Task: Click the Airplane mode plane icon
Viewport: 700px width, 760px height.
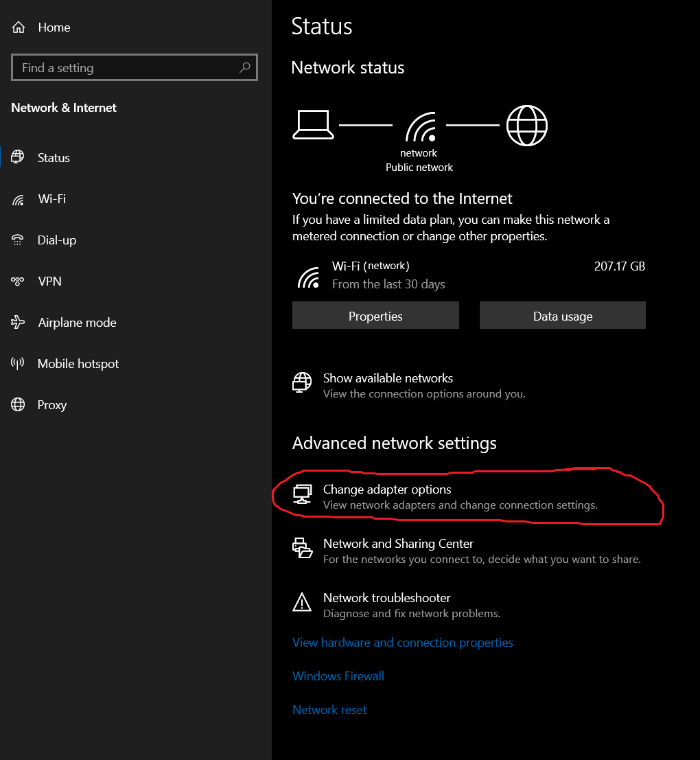Action: click(x=18, y=322)
